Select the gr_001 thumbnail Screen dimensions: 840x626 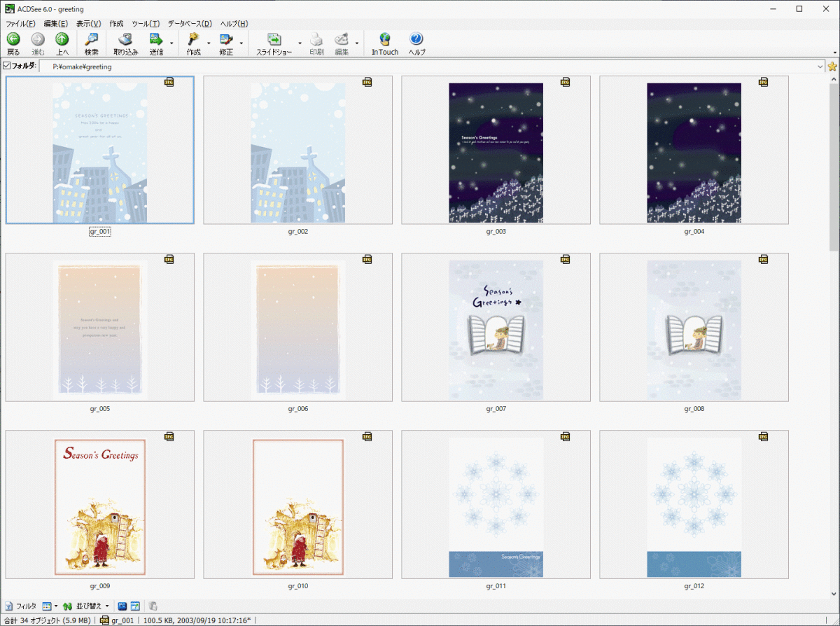99,149
